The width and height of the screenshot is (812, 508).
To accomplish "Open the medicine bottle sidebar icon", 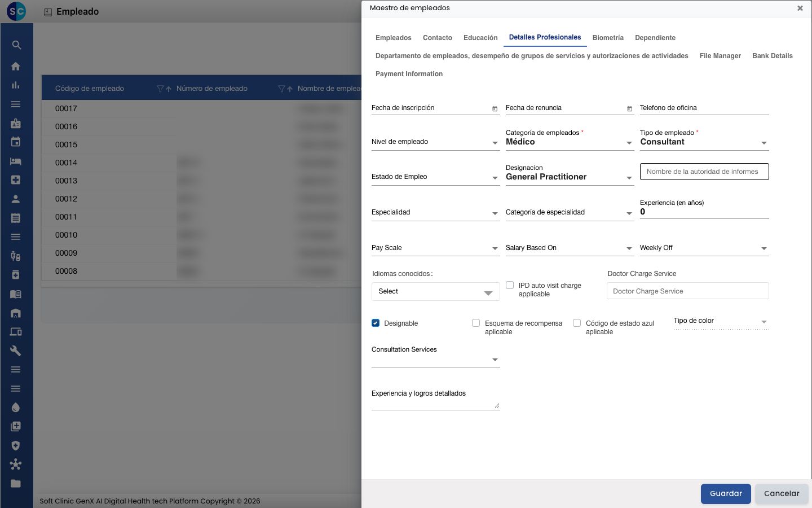I will (16, 275).
